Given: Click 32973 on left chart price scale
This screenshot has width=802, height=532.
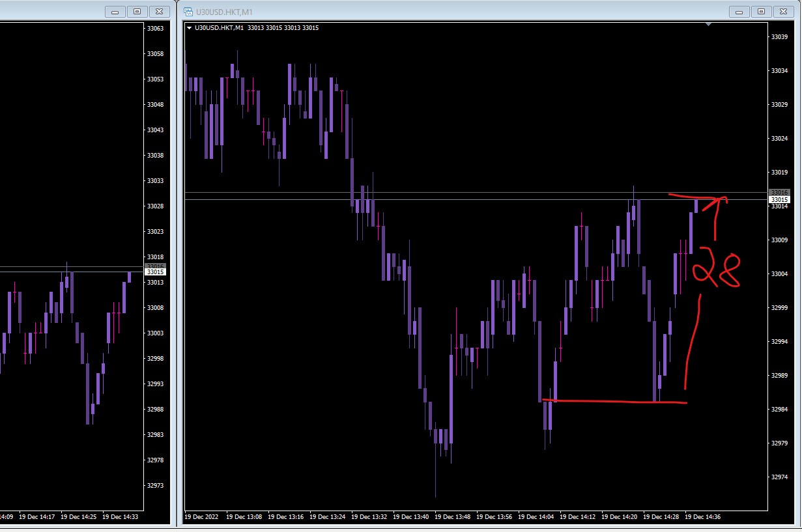Looking at the screenshot, I should (156, 485).
